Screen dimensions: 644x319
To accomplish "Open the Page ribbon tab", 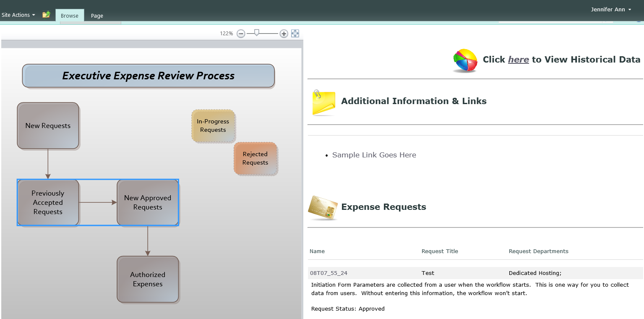I will click(97, 16).
